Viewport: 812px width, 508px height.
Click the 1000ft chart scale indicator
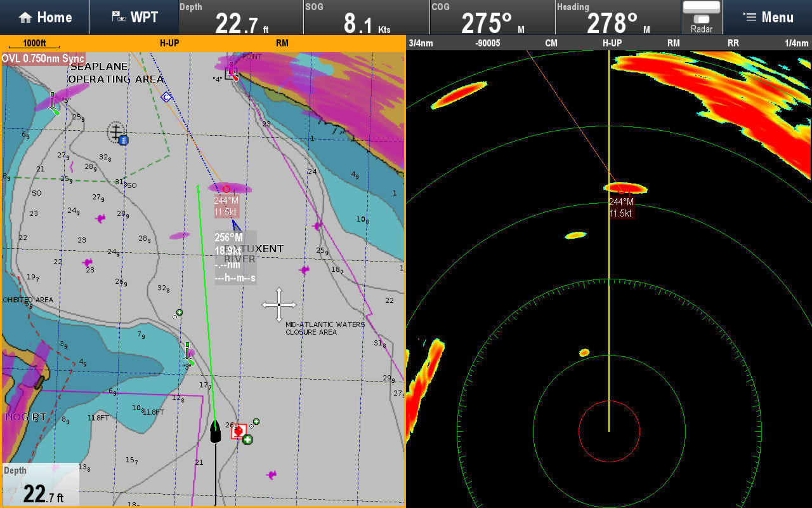(34, 44)
